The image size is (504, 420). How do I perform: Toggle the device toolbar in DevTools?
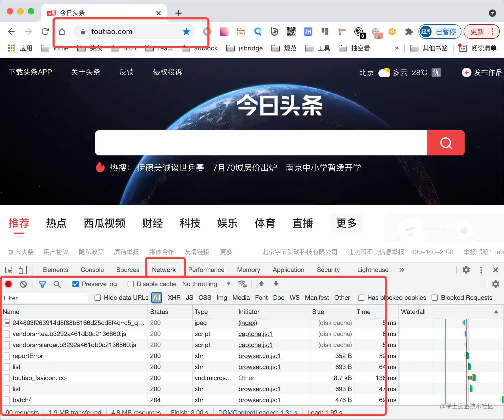[23, 270]
